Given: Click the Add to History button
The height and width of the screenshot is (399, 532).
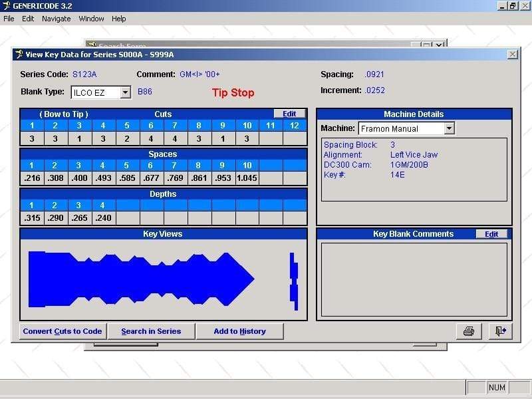Looking at the screenshot, I should click(x=239, y=331).
